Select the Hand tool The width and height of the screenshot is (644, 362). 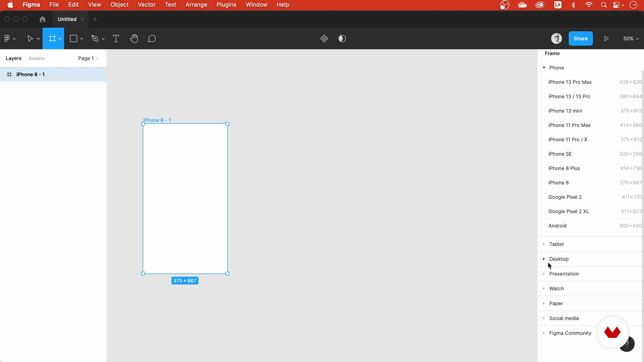click(x=134, y=39)
